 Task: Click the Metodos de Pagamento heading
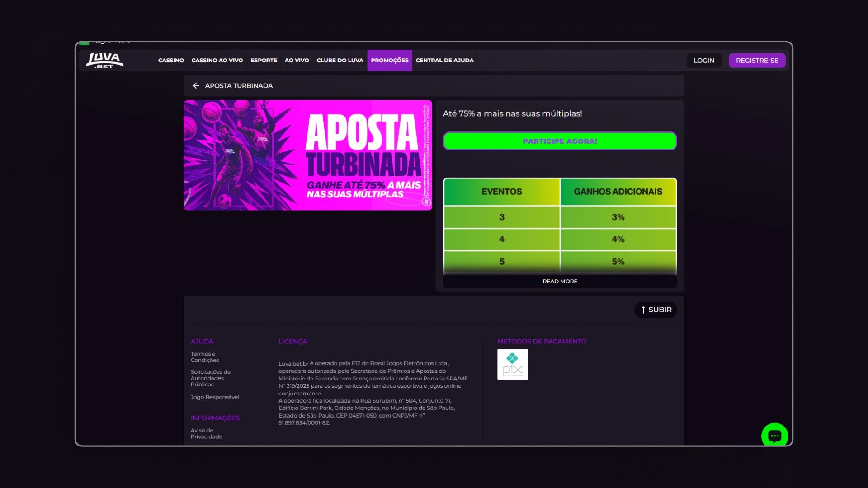542,342
